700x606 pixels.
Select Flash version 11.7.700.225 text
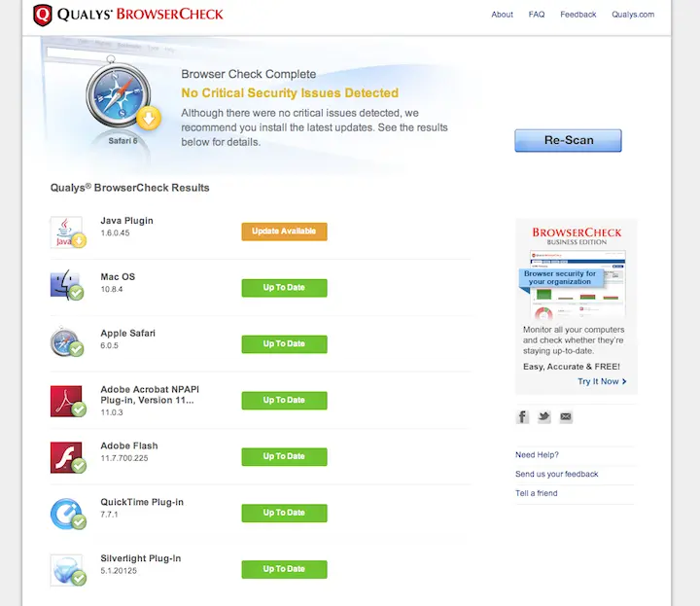124,458
